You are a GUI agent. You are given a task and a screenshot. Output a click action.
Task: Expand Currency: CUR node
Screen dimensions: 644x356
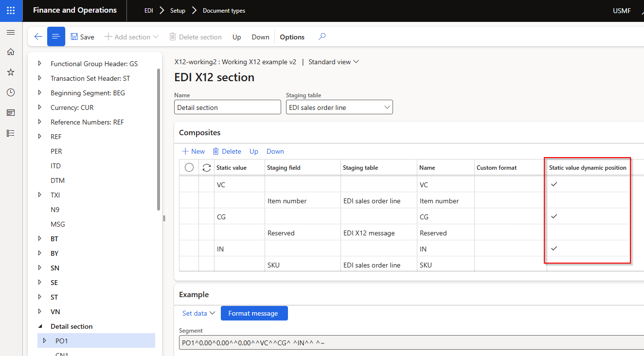(x=39, y=107)
